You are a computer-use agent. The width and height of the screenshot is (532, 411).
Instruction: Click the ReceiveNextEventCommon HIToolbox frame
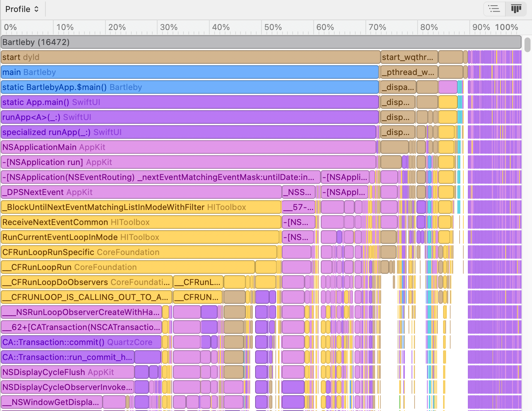141,222
